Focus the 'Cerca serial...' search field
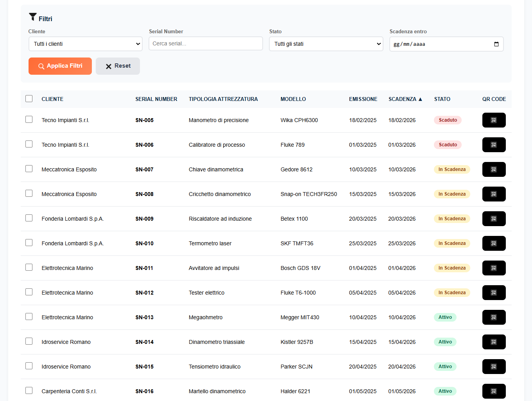Image resolution: width=532 pixels, height=401 pixels. pos(206,43)
